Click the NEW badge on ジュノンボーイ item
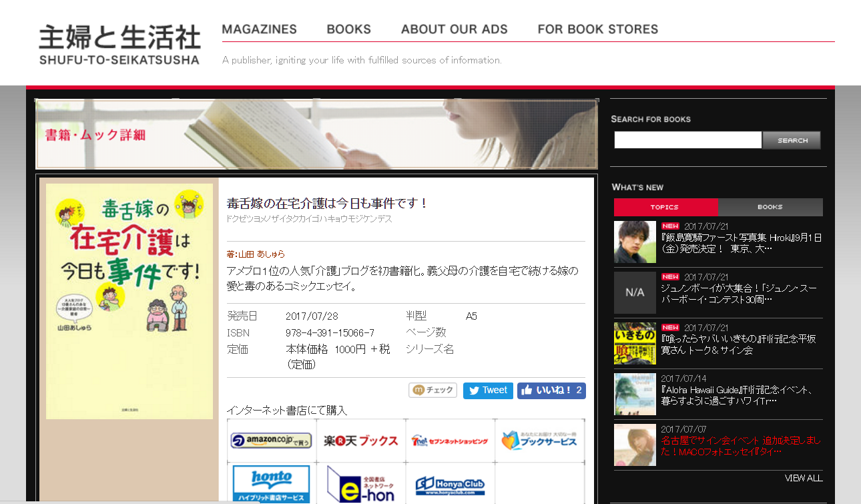 670,276
